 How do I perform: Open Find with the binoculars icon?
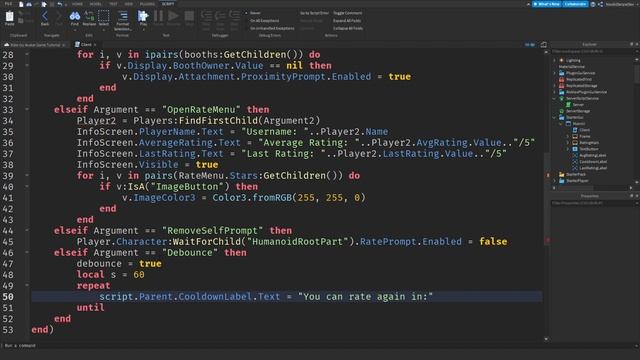75,16
